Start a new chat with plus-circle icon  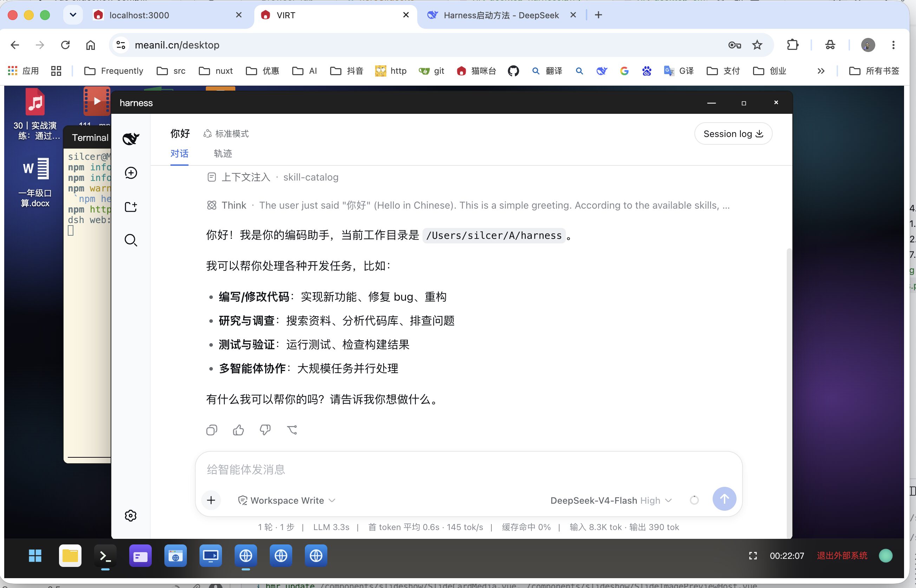[131, 172]
